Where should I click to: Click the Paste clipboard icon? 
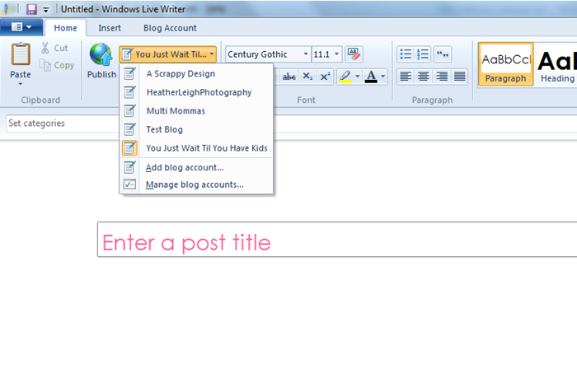[21, 54]
